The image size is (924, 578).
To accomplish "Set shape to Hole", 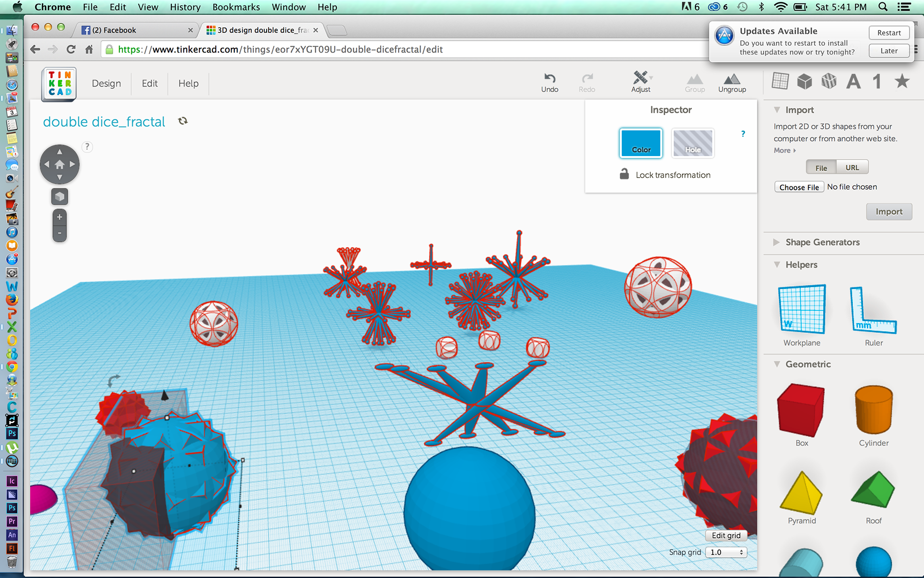I will coord(693,143).
